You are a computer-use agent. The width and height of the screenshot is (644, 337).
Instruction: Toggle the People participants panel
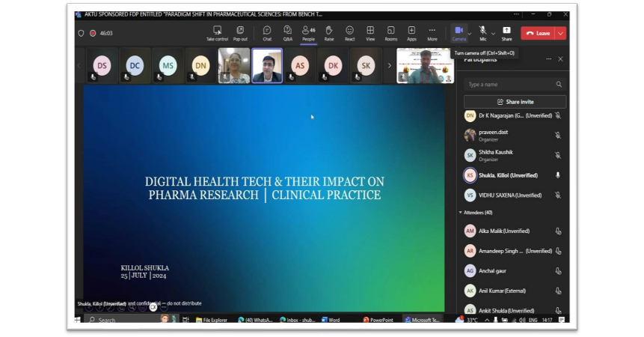[307, 32]
